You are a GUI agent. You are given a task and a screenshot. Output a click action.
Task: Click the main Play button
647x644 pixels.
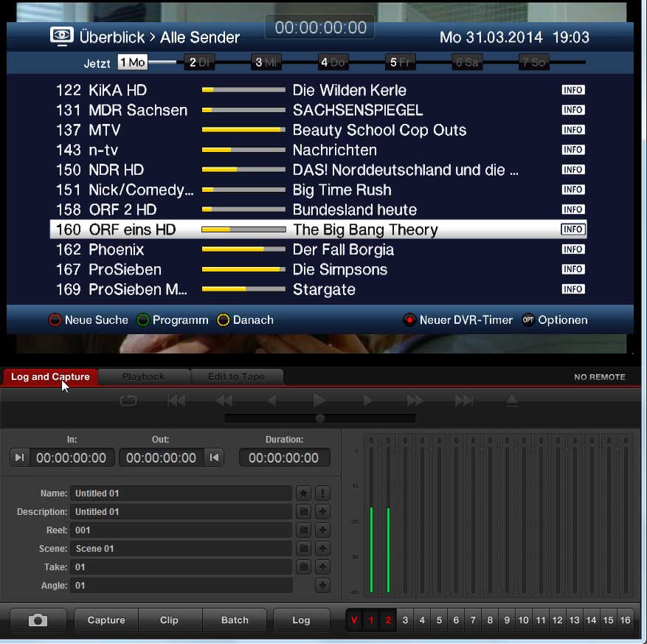pos(319,401)
